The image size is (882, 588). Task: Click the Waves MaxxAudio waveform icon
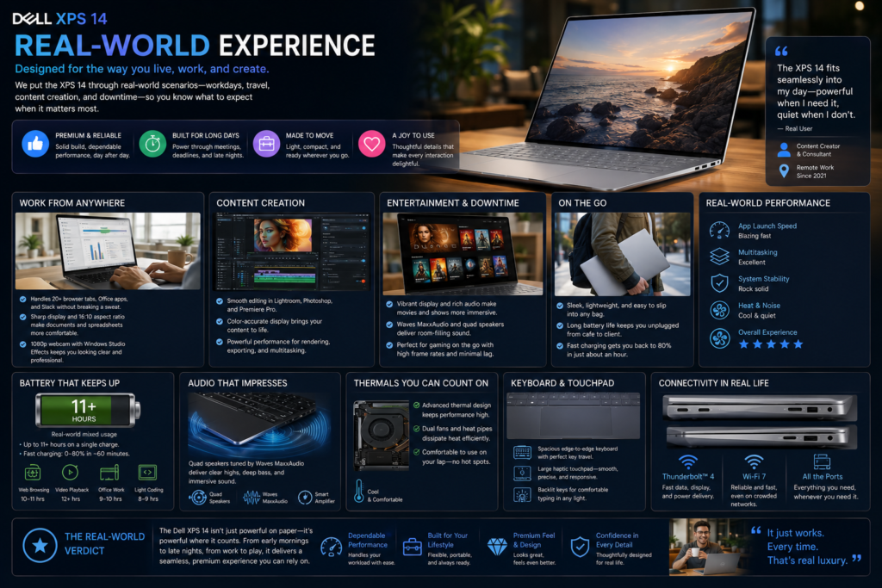[252, 498]
